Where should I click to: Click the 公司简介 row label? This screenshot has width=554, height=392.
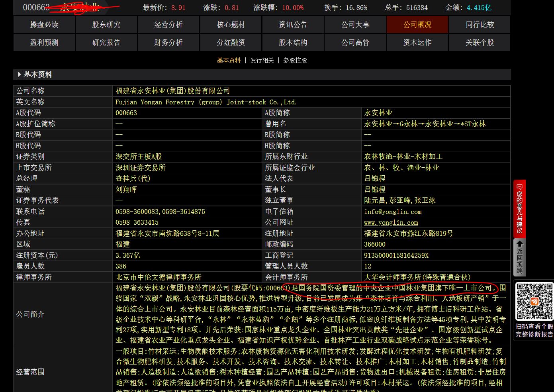click(x=30, y=314)
